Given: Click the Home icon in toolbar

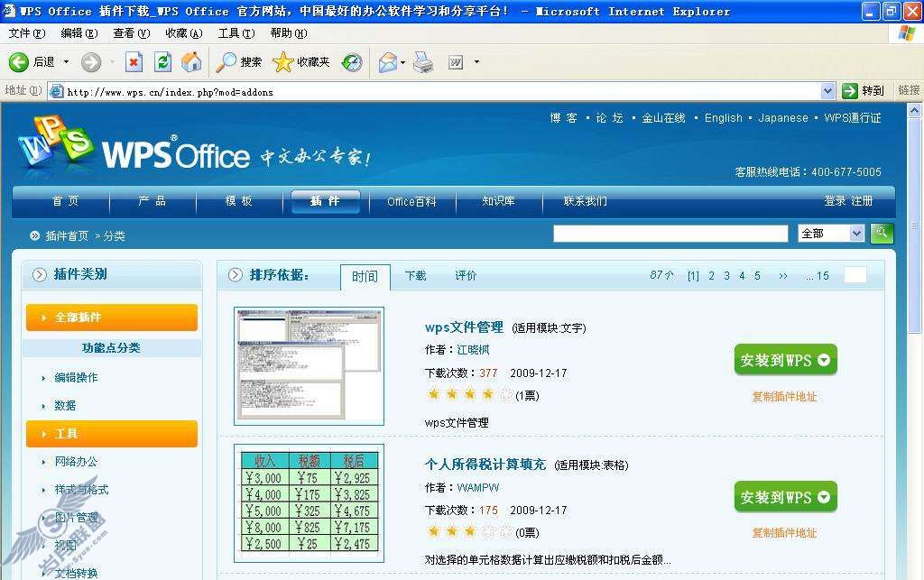Looking at the screenshot, I should tap(191, 62).
